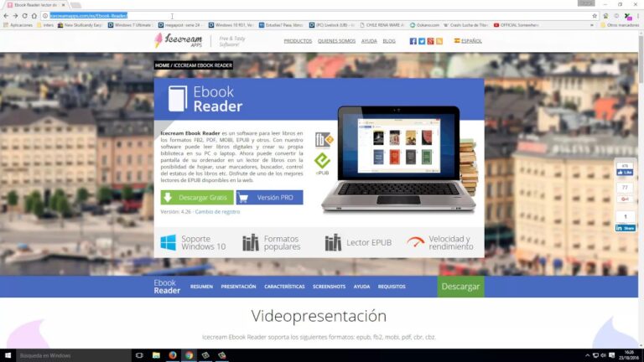Click the laptop product image
644x362 pixels.
[398, 160]
